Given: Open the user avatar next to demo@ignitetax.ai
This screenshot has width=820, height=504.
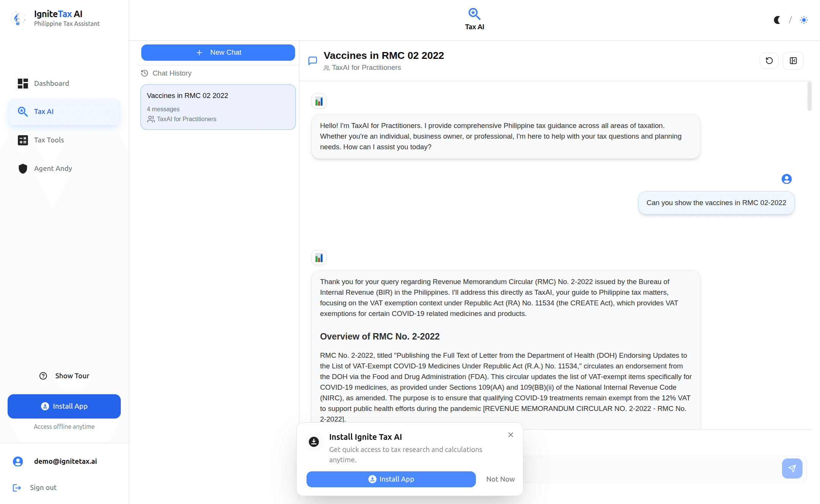Looking at the screenshot, I should click(x=17, y=461).
